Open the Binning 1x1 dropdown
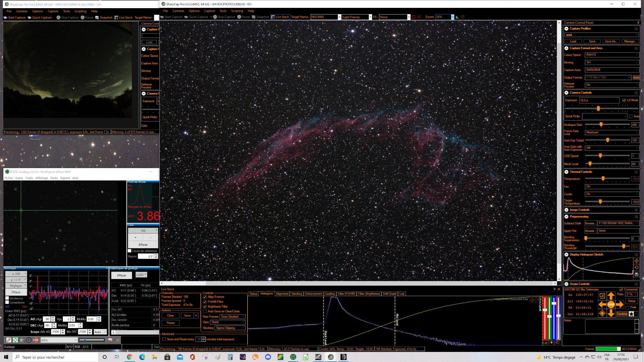Viewport: 644px width, 362px height. click(x=612, y=62)
